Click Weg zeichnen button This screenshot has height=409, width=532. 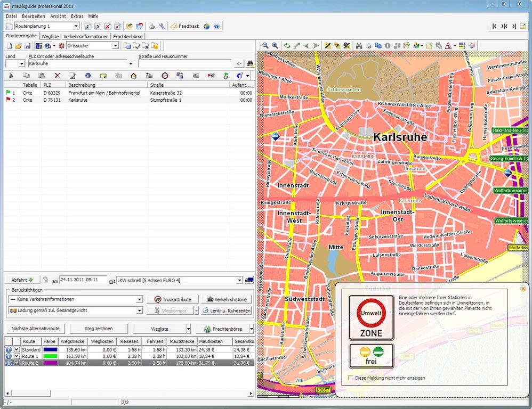(99, 329)
